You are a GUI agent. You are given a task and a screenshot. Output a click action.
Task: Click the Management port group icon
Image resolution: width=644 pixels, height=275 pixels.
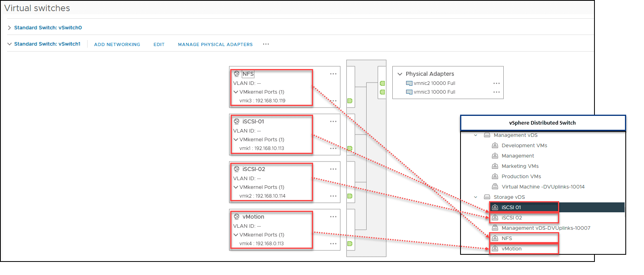tap(495, 156)
